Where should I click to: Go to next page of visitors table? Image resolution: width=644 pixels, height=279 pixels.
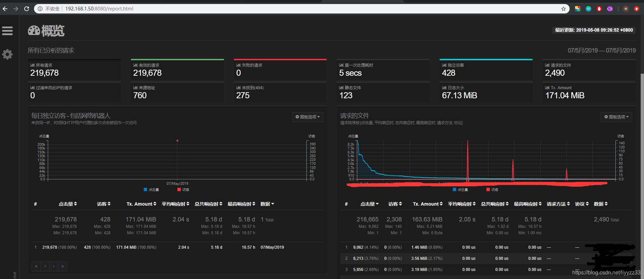coord(54,267)
